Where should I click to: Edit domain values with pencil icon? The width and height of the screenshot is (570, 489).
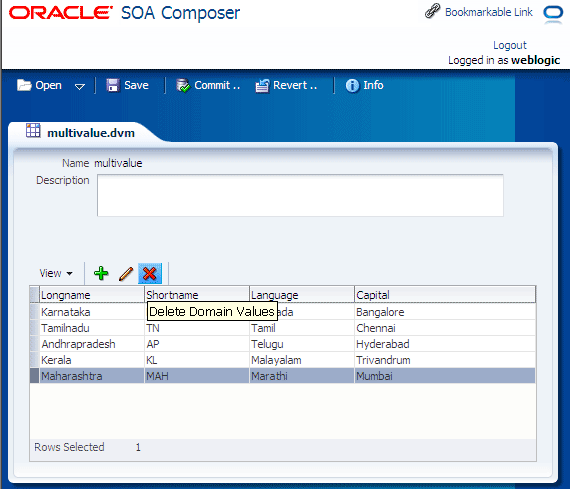coord(126,273)
